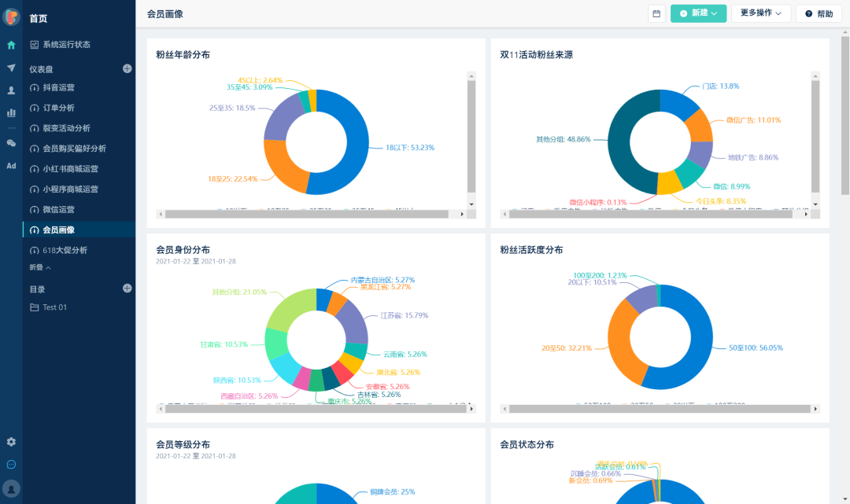The height and width of the screenshot is (504, 850).
Task: Click the 50至100: 56.05% label
Action: tap(756, 348)
